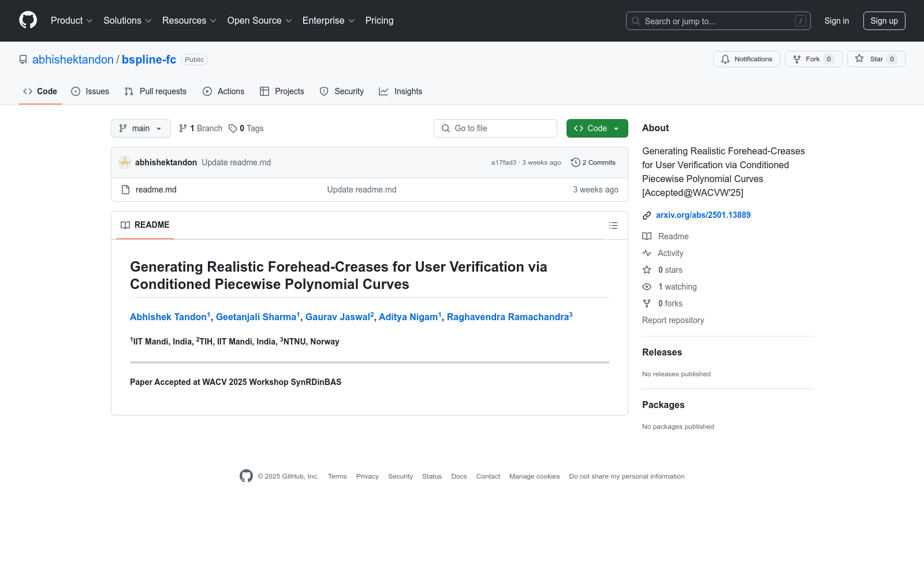Click the GitHub mark in the footer
The height and width of the screenshot is (578, 924).
(x=246, y=476)
